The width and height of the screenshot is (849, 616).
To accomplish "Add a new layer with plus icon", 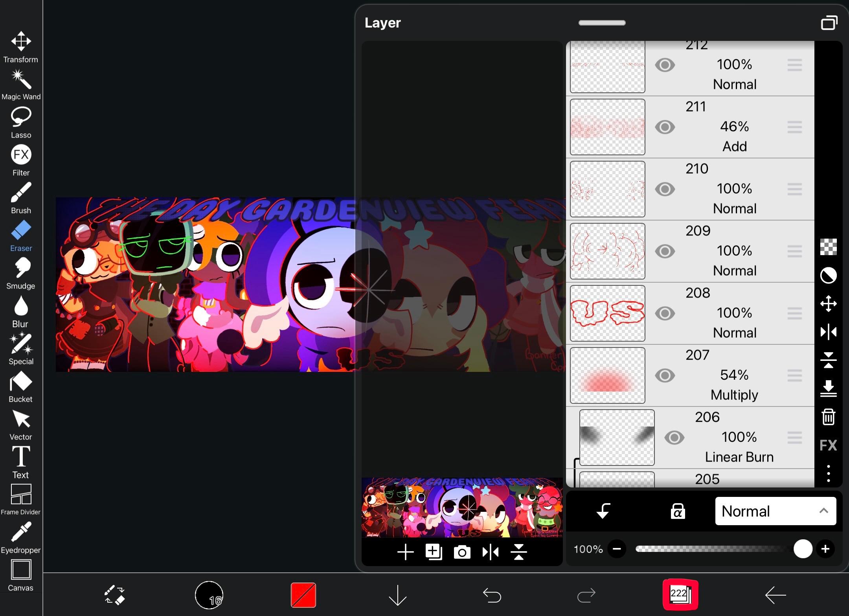I will [x=405, y=552].
